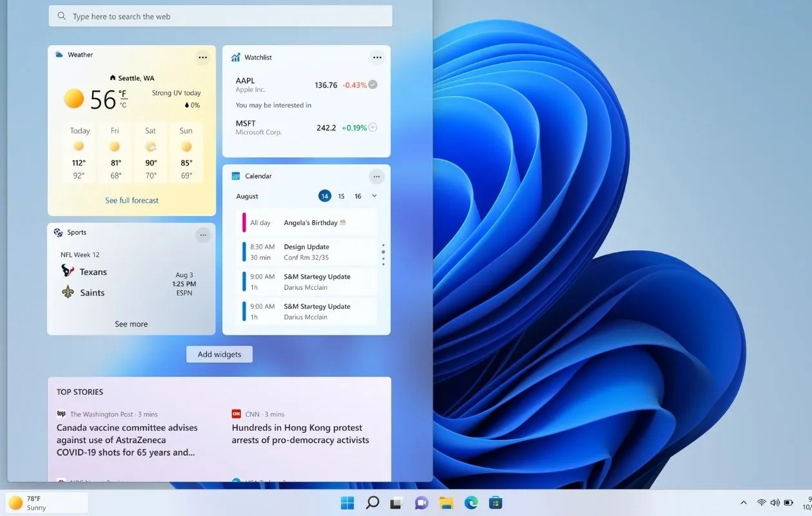This screenshot has height=516, width=812.
Task: Open the Weather widget options menu
Action: (203, 57)
